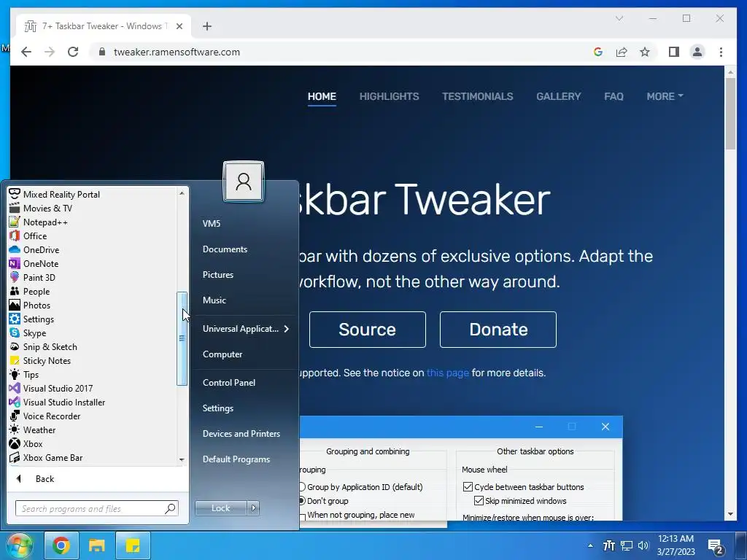Click the Donate button
The height and width of the screenshot is (560, 747).
point(498,330)
